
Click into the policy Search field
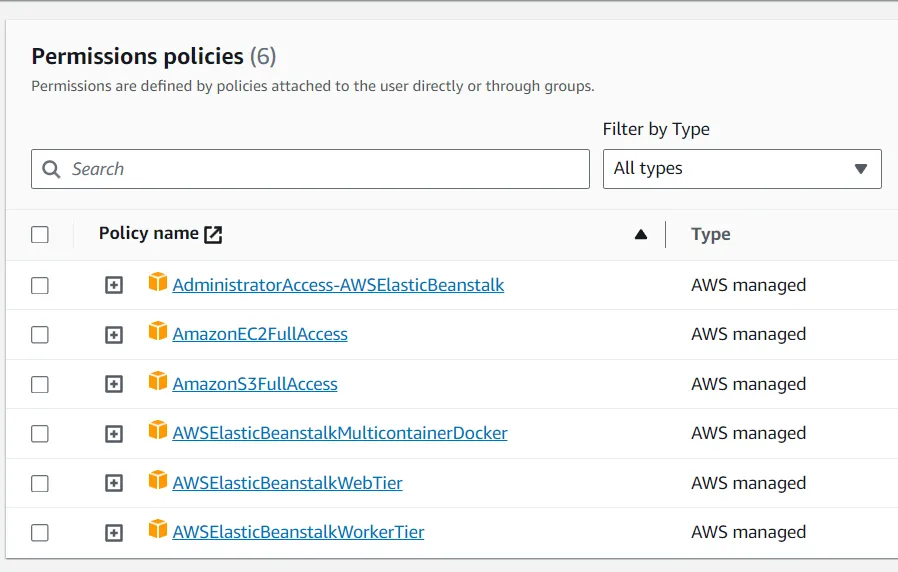[320, 169]
